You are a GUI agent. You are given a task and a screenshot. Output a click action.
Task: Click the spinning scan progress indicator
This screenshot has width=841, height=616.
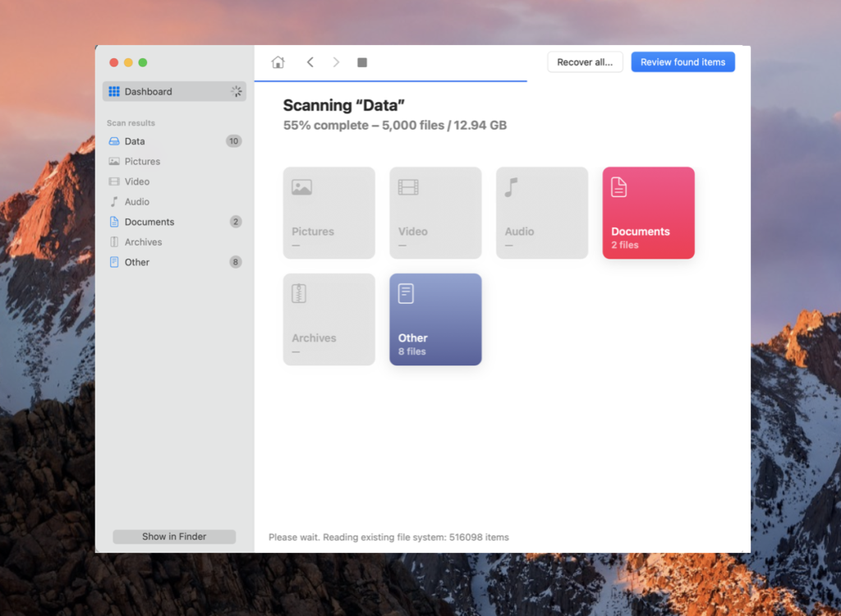[236, 91]
